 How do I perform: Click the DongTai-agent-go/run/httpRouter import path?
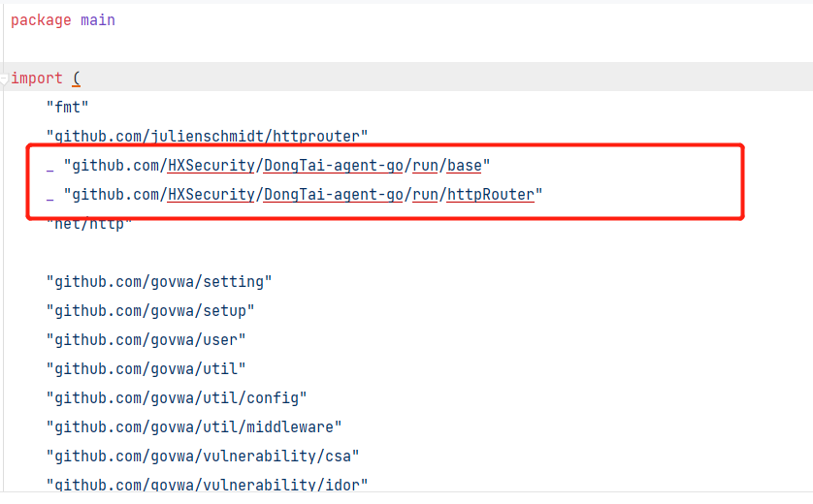(303, 194)
